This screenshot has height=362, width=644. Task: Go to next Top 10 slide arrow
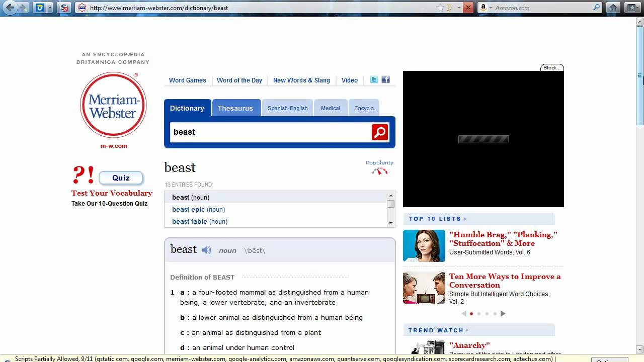tap(503, 314)
